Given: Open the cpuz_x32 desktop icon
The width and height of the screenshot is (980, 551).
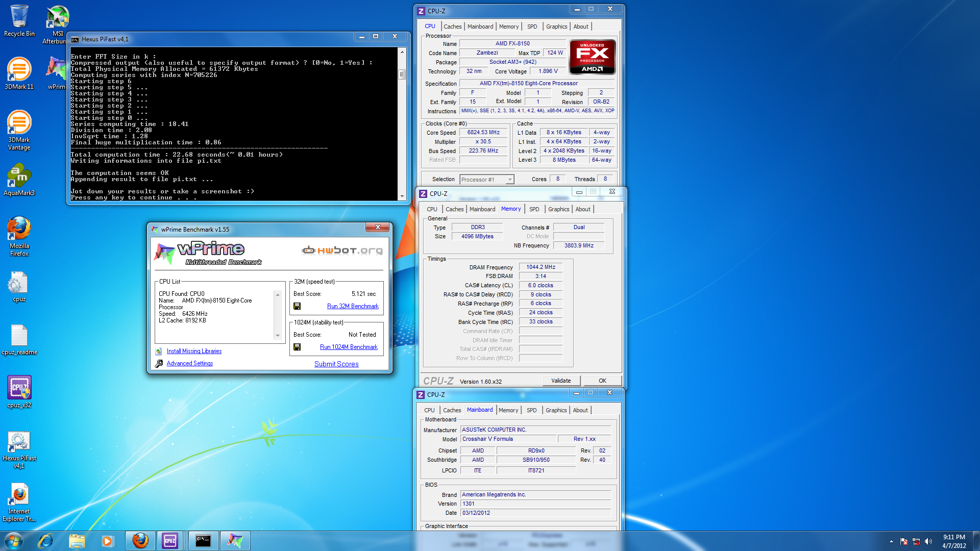Looking at the screenshot, I should pos(19,392).
